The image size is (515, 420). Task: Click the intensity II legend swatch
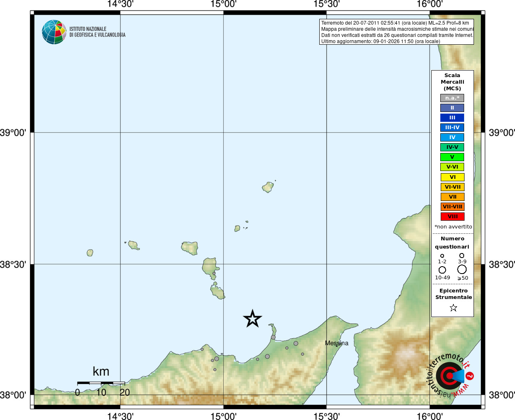[x=452, y=108]
